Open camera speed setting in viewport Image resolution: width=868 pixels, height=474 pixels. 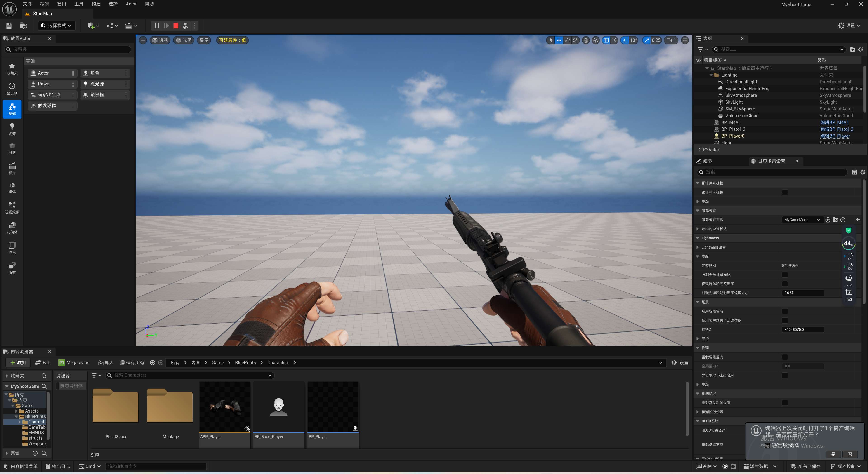click(671, 40)
